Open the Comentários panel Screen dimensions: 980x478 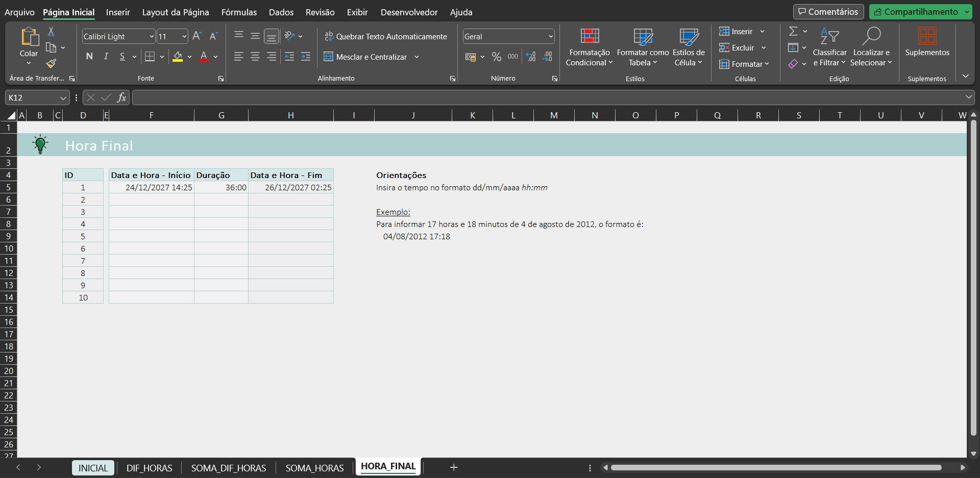[828, 11]
